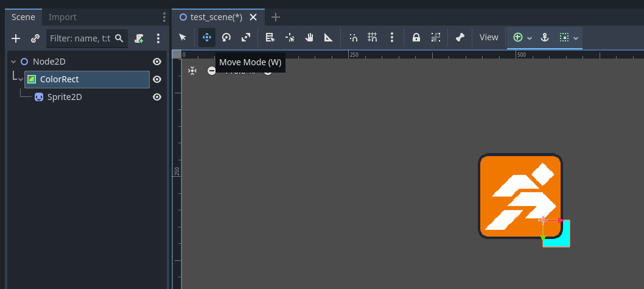
Task: Collapse the Node2D tree branch
Action: [13, 62]
